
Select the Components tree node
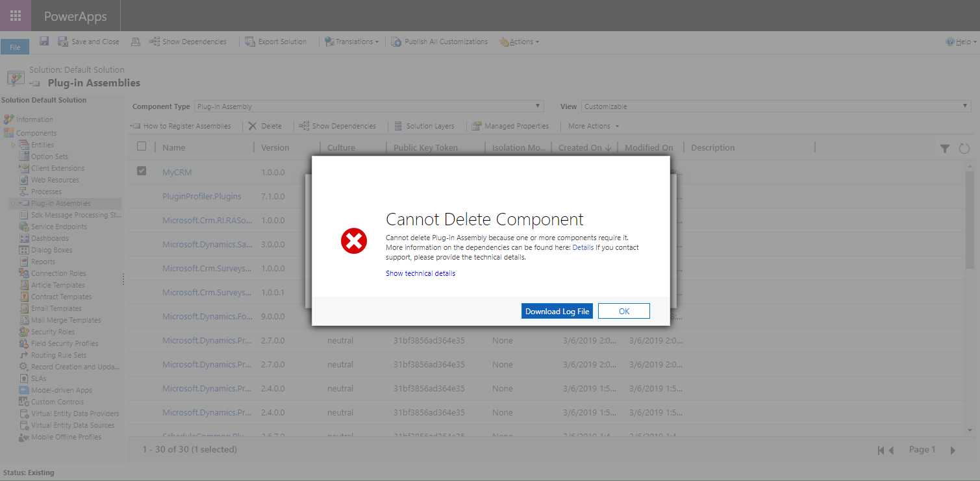[x=36, y=133]
